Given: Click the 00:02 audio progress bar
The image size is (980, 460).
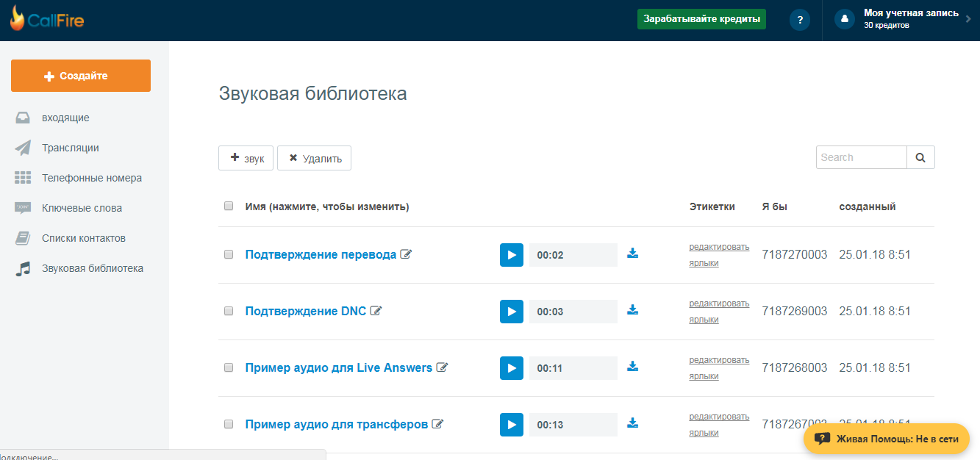Looking at the screenshot, I should (573, 255).
